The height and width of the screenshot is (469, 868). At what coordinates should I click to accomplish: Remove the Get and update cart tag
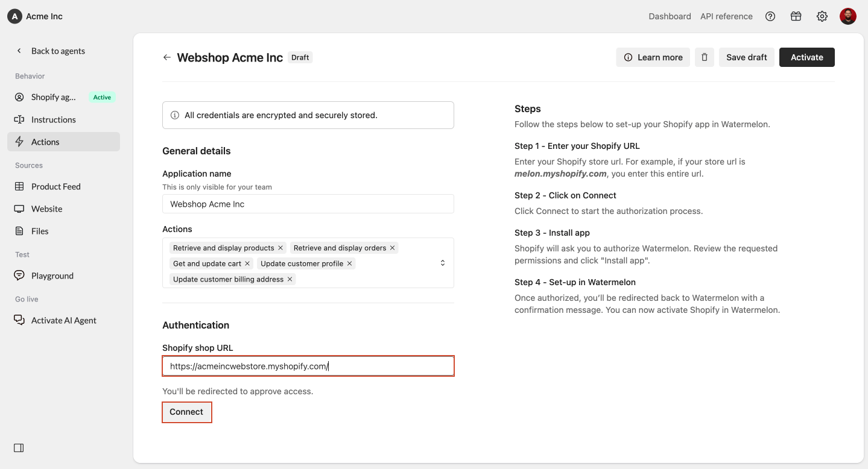(247, 263)
